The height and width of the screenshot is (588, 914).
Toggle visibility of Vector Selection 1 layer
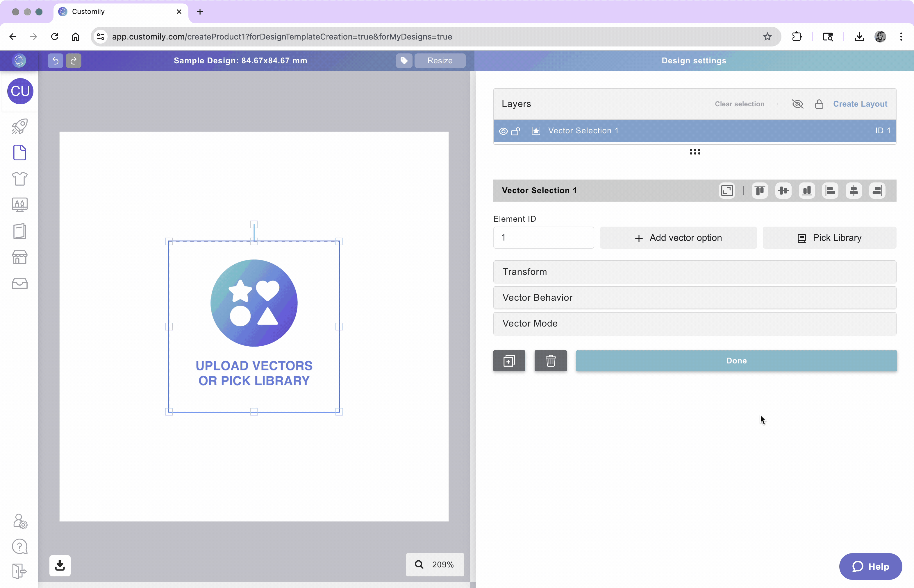click(x=503, y=131)
